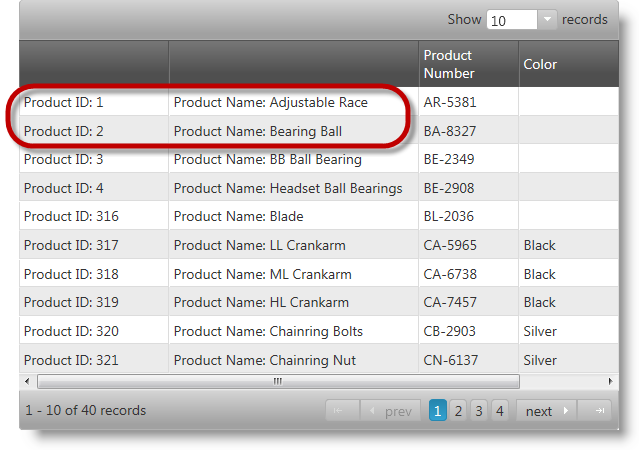639x450 pixels.
Task: Click the horizontal scrollbar left arrow
Action: click(x=26, y=381)
